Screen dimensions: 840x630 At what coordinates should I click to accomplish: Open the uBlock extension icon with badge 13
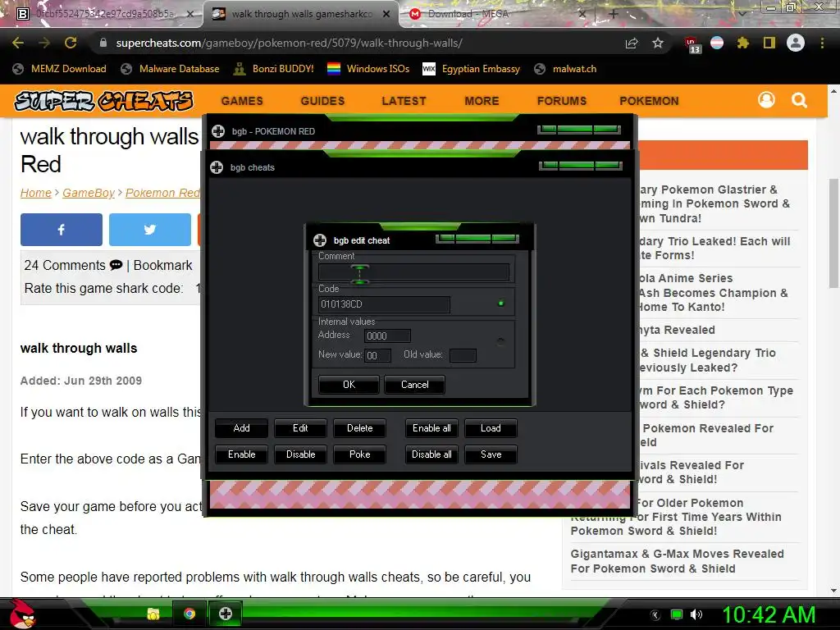pyautogui.click(x=692, y=44)
